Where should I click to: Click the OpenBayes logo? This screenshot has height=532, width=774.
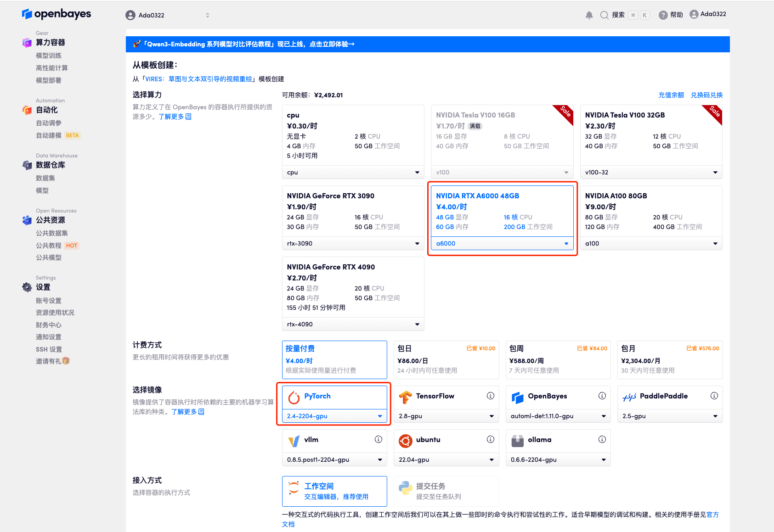coord(56,14)
